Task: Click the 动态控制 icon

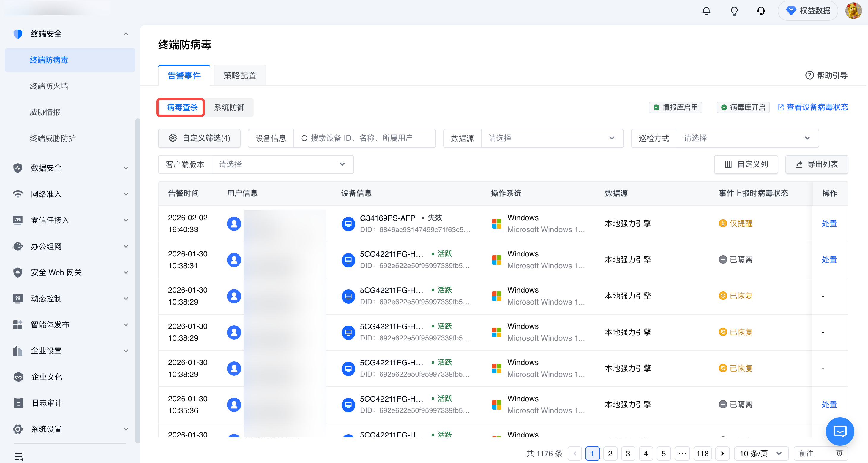Action: pos(18,298)
